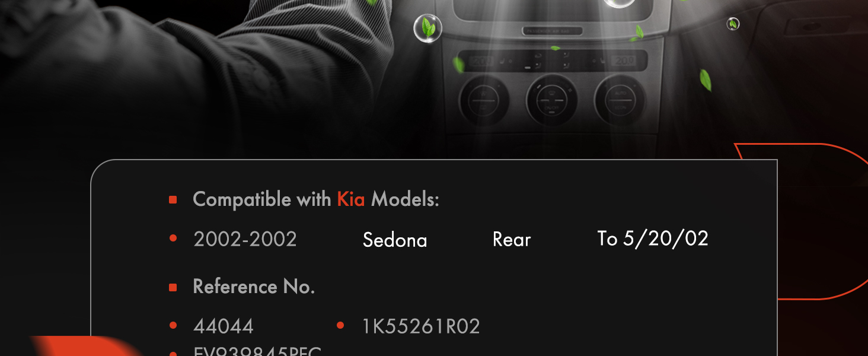Click the 'Reference No.' heading
This screenshot has height=356, width=868.
(254, 287)
